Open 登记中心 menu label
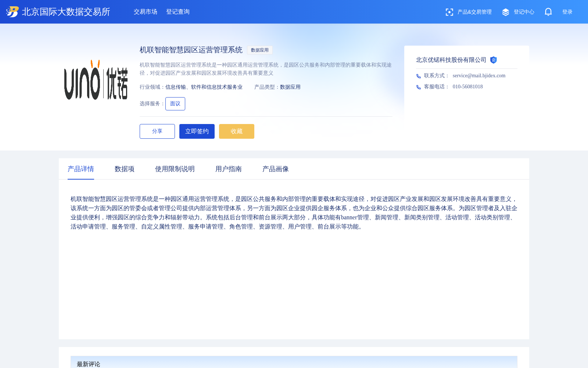588x368 pixels. [x=524, y=12]
